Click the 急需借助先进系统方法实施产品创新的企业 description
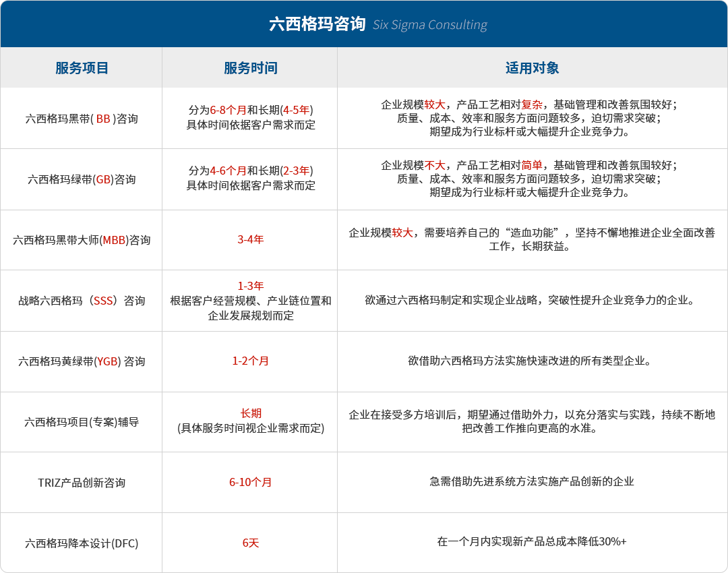Screen dimensions: 728x573 pos(532,481)
